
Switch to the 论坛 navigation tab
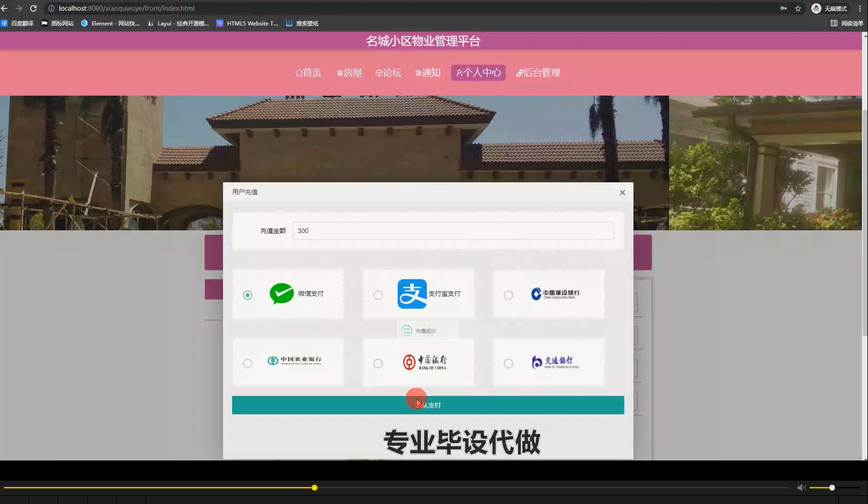389,72
